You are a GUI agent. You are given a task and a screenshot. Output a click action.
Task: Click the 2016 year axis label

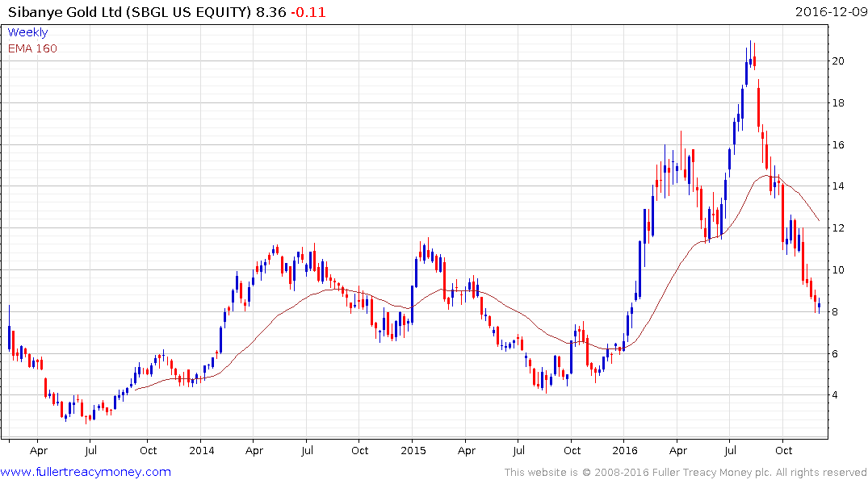pyautogui.click(x=624, y=450)
